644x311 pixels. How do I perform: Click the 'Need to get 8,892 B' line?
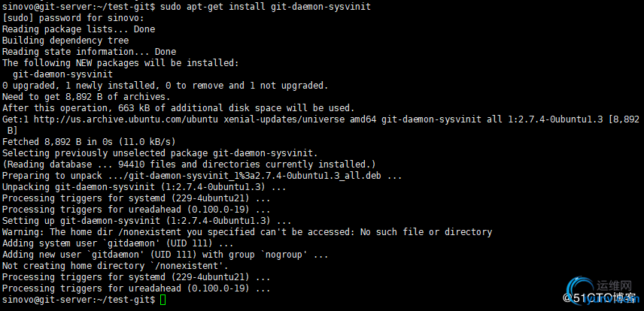click(86, 96)
